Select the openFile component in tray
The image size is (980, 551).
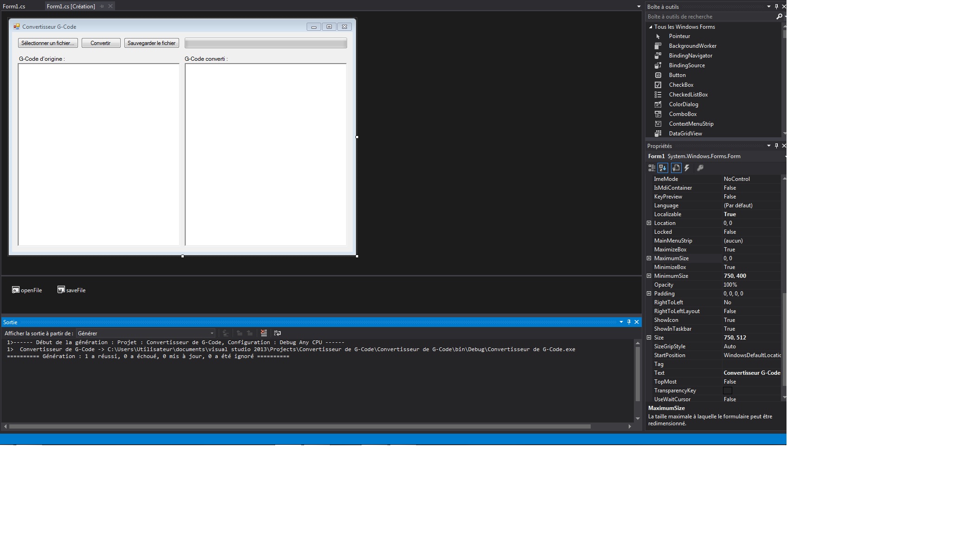pos(27,290)
